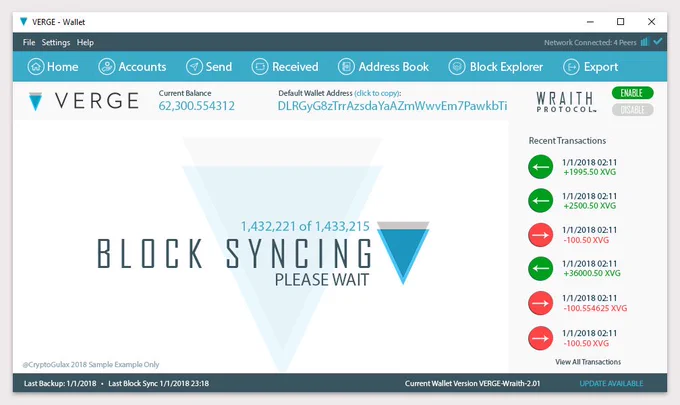The image size is (680, 405).
Task: Click the Received icon in navigation bar
Action: point(260,67)
